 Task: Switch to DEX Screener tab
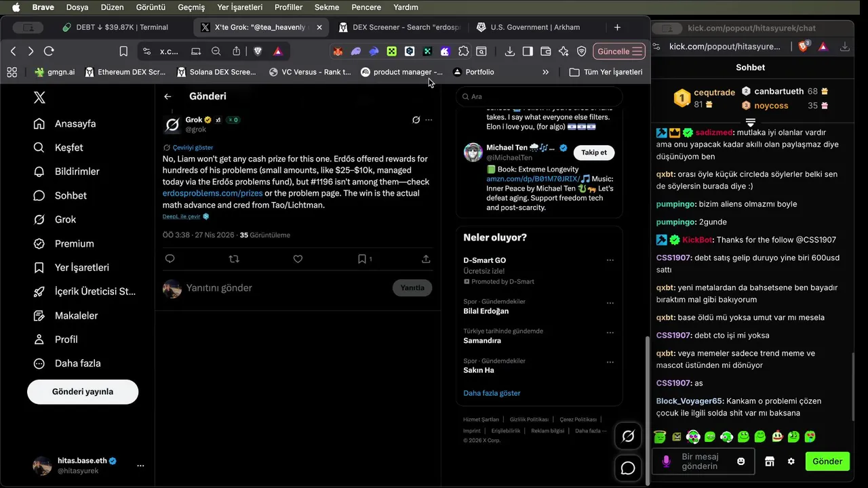click(399, 27)
